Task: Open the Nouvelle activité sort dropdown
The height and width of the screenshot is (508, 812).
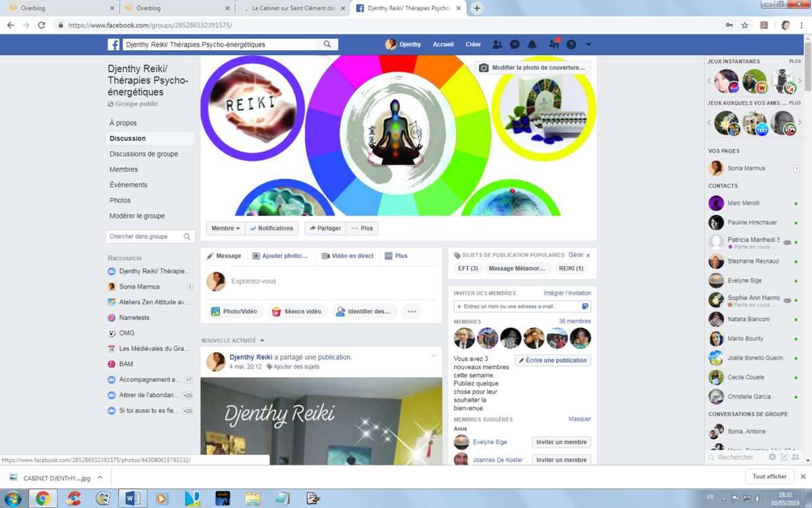Action: [x=262, y=341]
